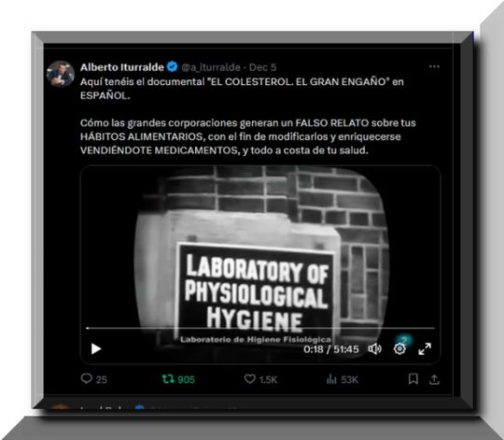Open video settings gear icon
Viewport: 504px width, 440px height.
[399, 348]
